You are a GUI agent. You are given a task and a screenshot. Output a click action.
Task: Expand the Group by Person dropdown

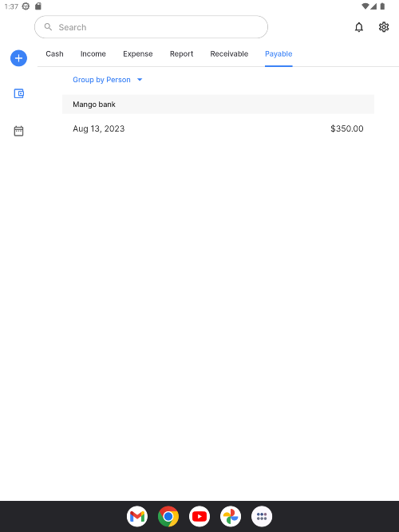coord(107,80)
